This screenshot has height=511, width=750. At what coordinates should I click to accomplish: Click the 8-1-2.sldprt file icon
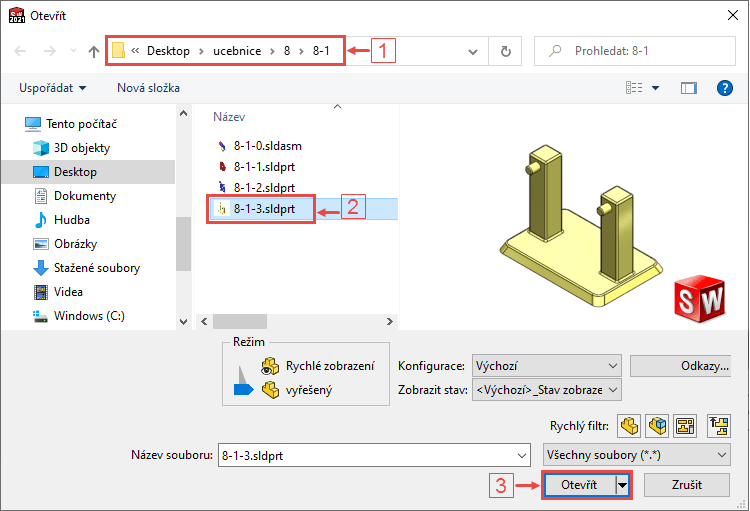click(x=221, y=187)
